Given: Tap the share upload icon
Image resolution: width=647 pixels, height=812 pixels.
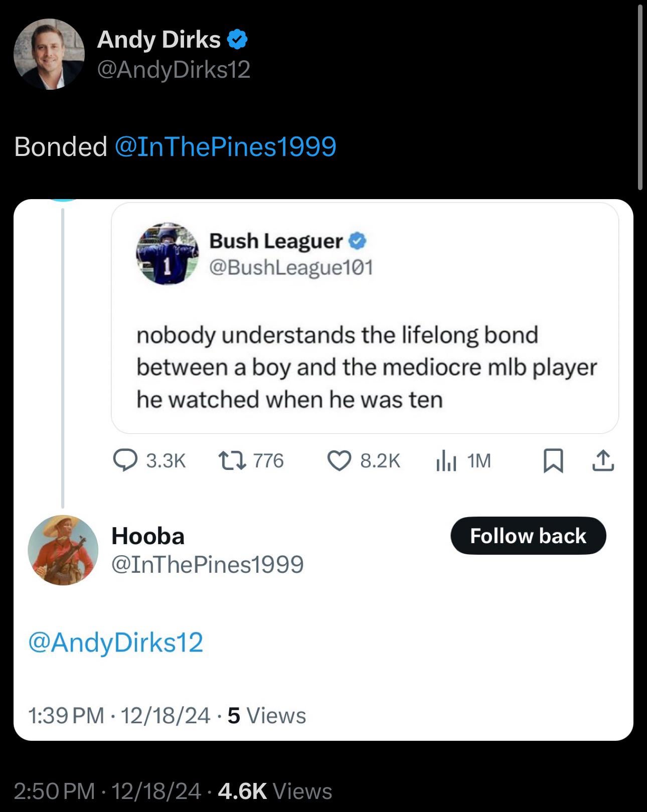Looking at the screenshot, I should pyautogui.click(x=603, y=460).
